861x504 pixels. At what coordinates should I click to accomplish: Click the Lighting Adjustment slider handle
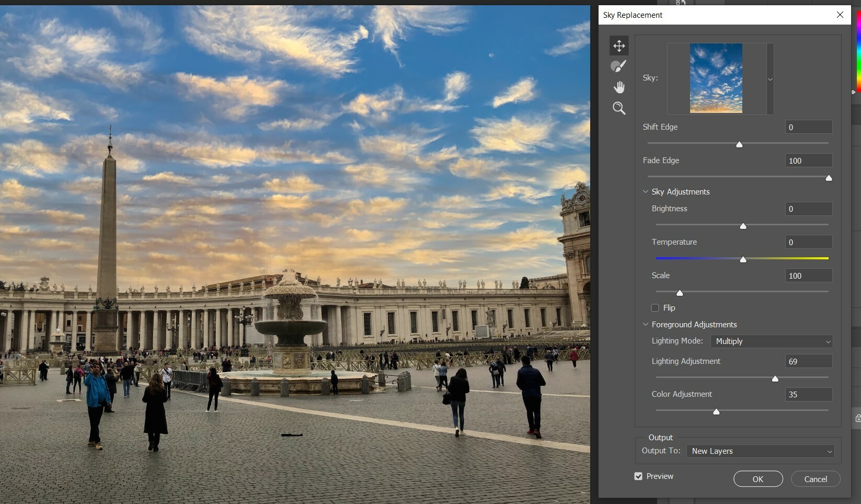[775, 379]
